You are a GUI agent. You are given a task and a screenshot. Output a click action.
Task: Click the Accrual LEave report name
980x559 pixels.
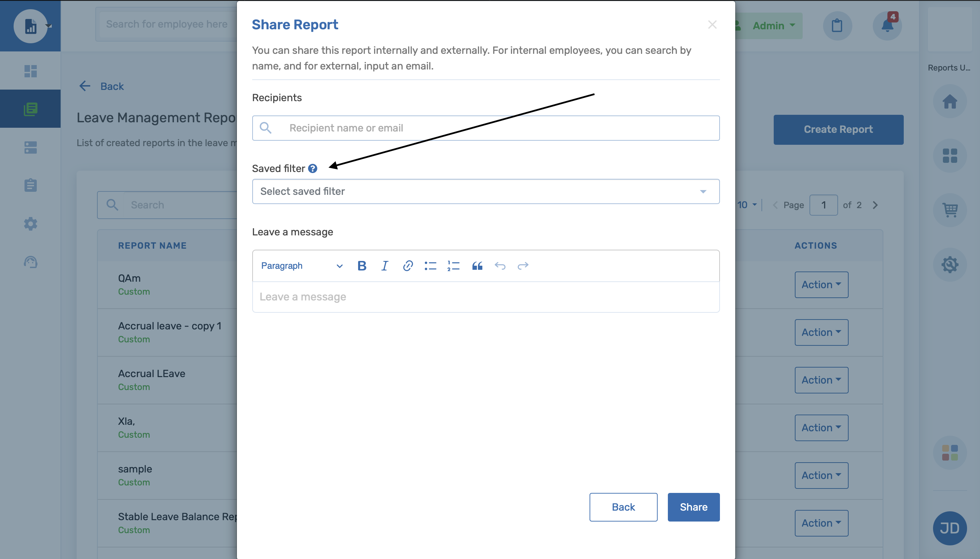coord(151,373)
